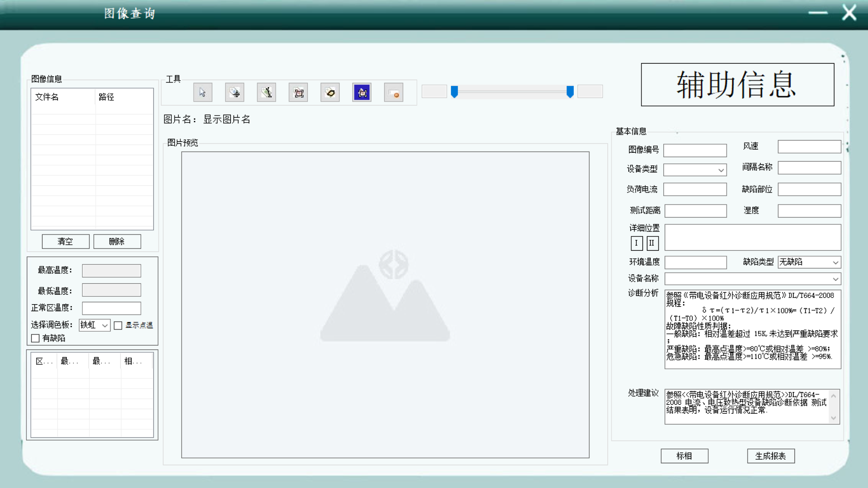Check the 有缺陷 checkbox
The height and width of the screenshot is (488, 868).
(x=35, y=338)
